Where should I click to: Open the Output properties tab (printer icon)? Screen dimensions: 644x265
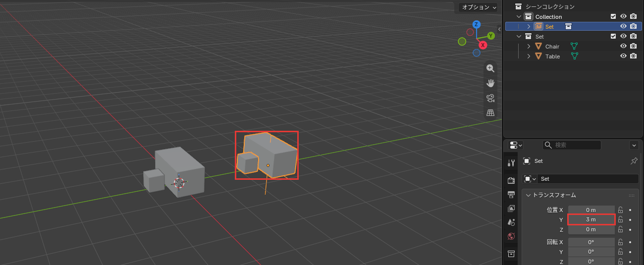pyautogui.click(x=511, y=194)
